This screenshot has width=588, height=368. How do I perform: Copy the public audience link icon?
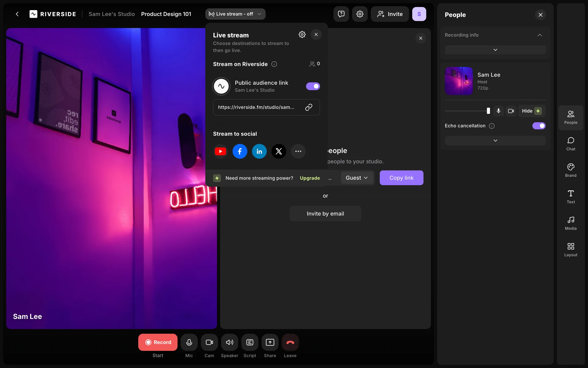[x=309, y=107]
